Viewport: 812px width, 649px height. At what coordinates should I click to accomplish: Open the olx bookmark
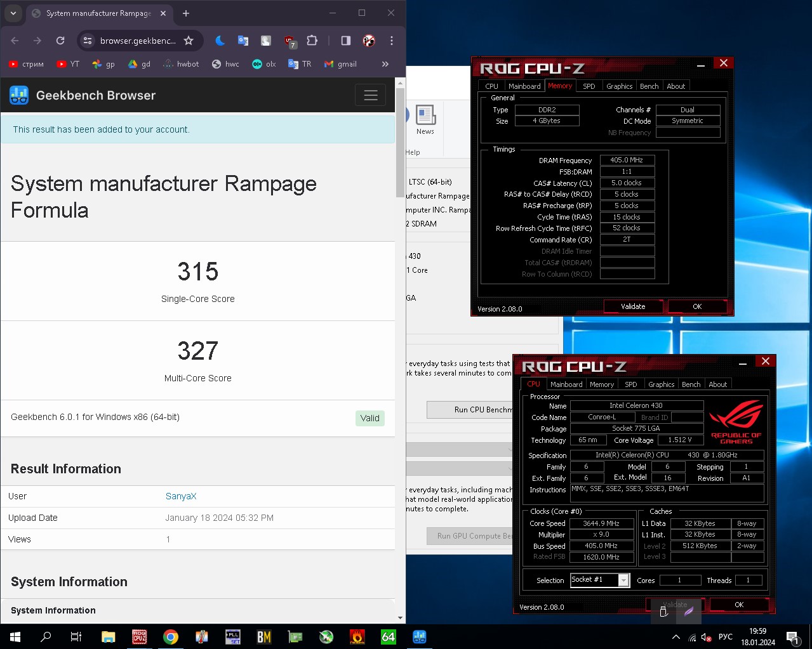point(264,64)
